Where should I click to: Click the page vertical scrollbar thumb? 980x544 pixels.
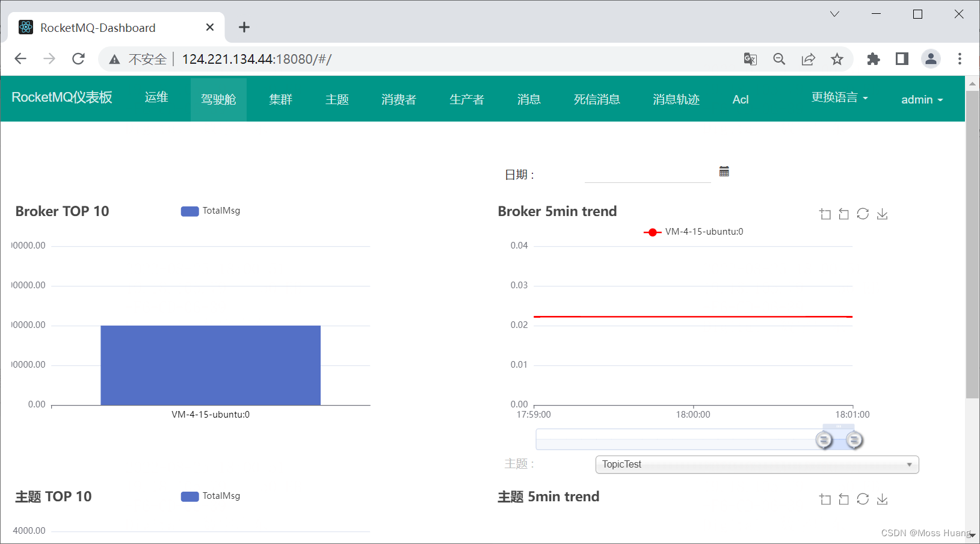972,244
